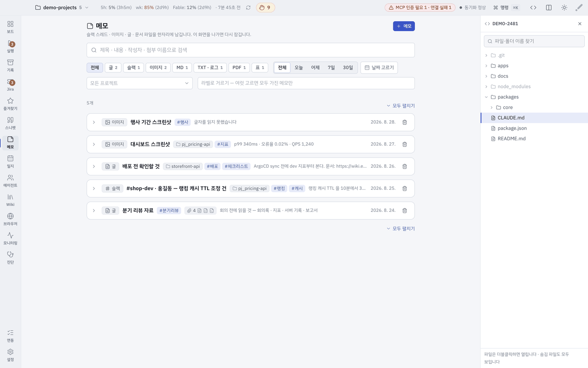Click the + 메모 button
Image resolution: width=588 pixels, height=368 pixels.
click(404, 26)
